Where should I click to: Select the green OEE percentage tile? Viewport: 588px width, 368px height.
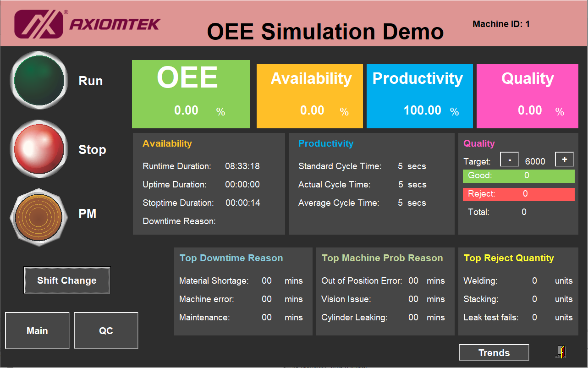(191, 93)
